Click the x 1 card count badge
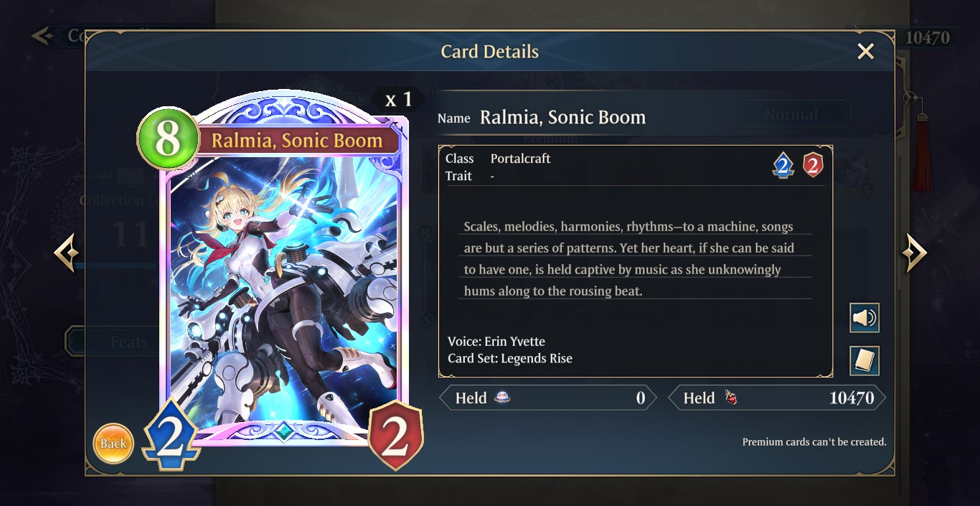This screenshot has width=980, height=506. 398,100
